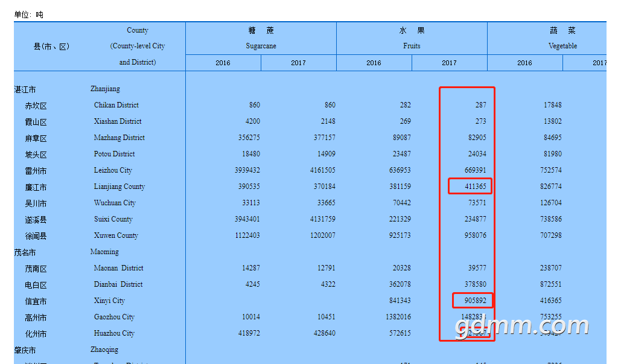Select Leizhou City sugarcane value 3939432
Viewport: 618px width, 364px height.
click(247, 170)
